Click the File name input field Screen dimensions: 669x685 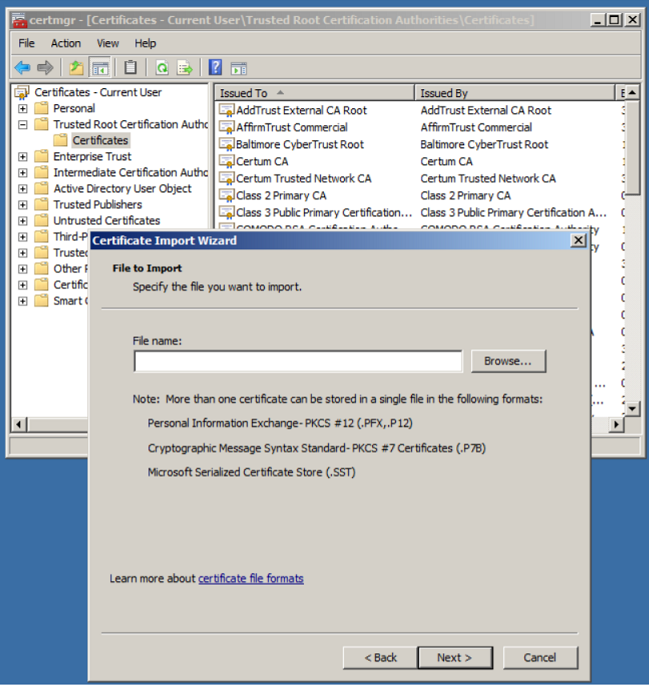click(298, 361)
